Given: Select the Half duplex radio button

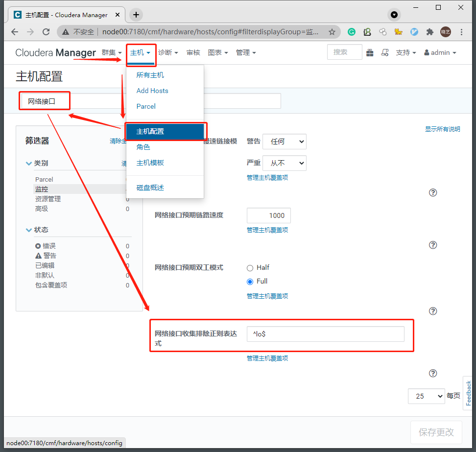Looking at the screenshot, I should coord(250,268).
